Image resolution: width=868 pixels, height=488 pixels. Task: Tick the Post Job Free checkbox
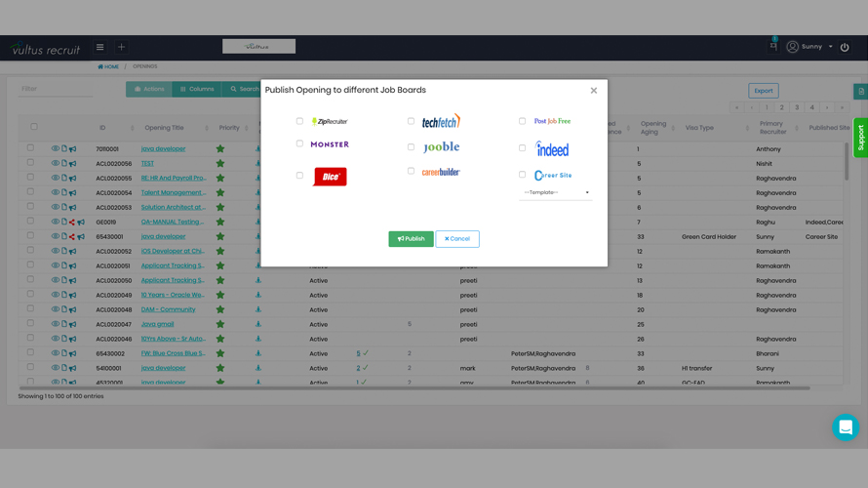(x=522, y=121)
